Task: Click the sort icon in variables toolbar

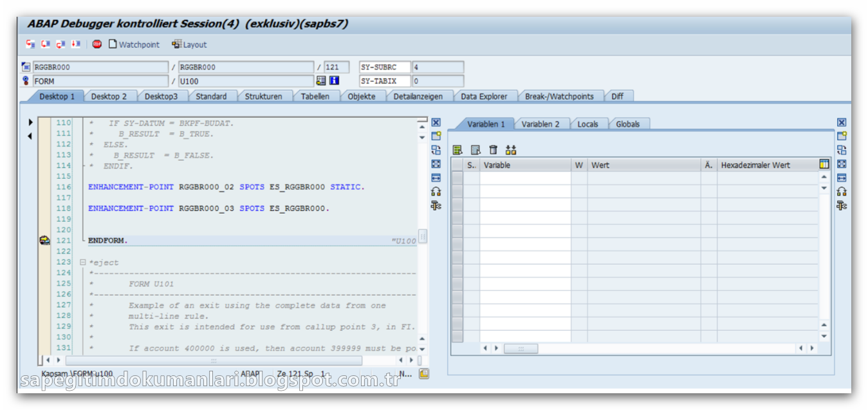Action: click(511, 150)
